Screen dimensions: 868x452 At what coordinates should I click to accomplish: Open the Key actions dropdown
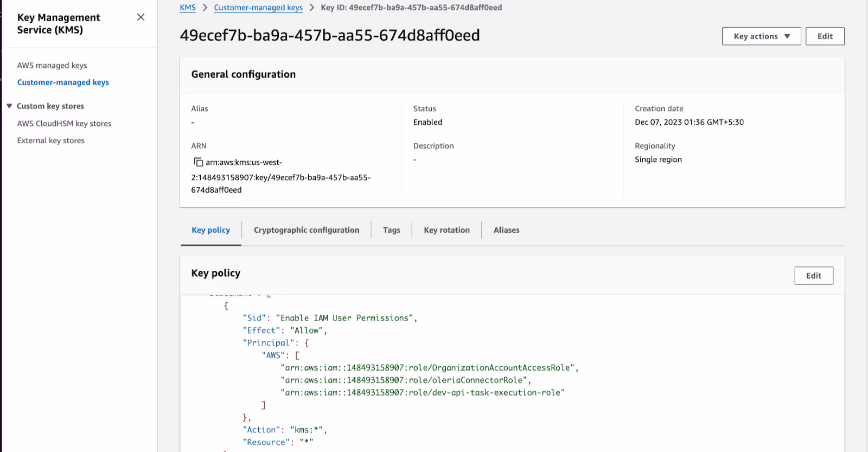click(x=761, y=36)
